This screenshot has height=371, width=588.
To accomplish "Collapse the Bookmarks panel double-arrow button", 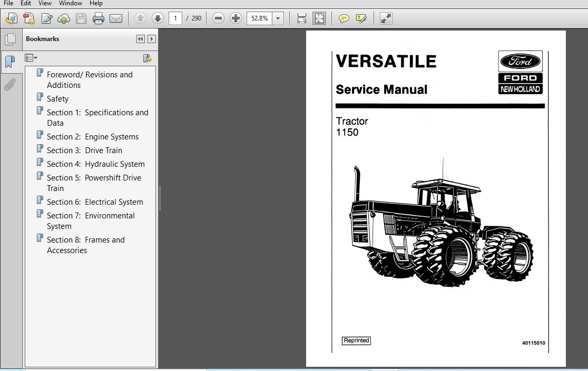I will (141, 39).
